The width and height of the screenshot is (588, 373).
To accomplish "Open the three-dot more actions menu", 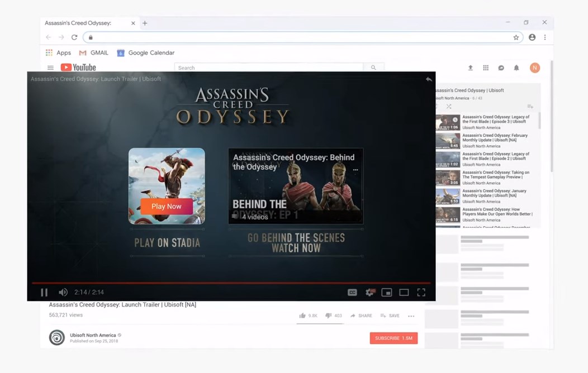I will pyautogui.click(x=411, y=316).
